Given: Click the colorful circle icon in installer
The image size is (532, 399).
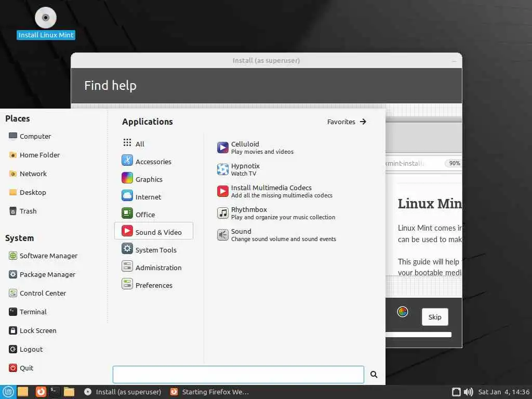Looking at the screenshot, I should click(x=403, y=312).
